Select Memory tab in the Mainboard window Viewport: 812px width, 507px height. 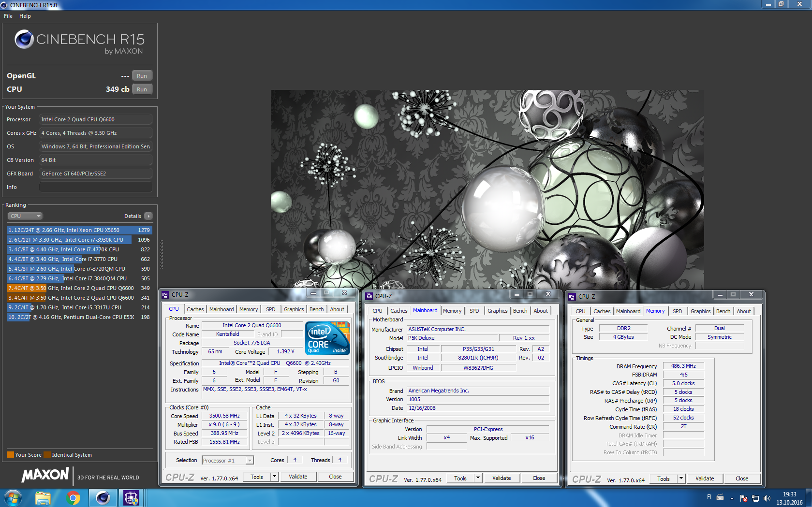tap(452, 311)
